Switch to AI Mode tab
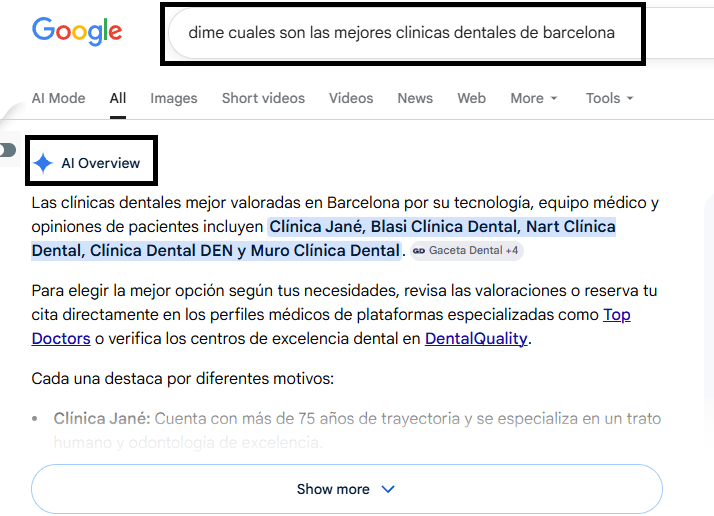 pyautogui.click(x=58, y=98)
